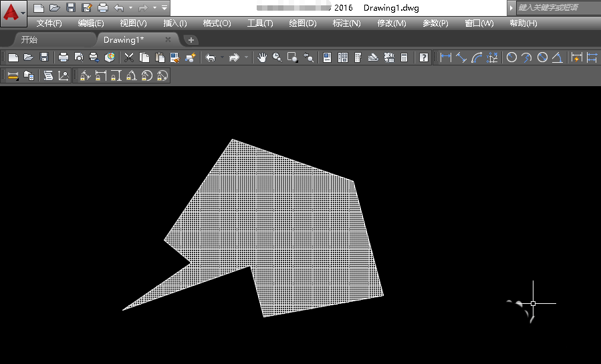
Task: Open the 文件(F) menu
Action: (x=49, y=23)
